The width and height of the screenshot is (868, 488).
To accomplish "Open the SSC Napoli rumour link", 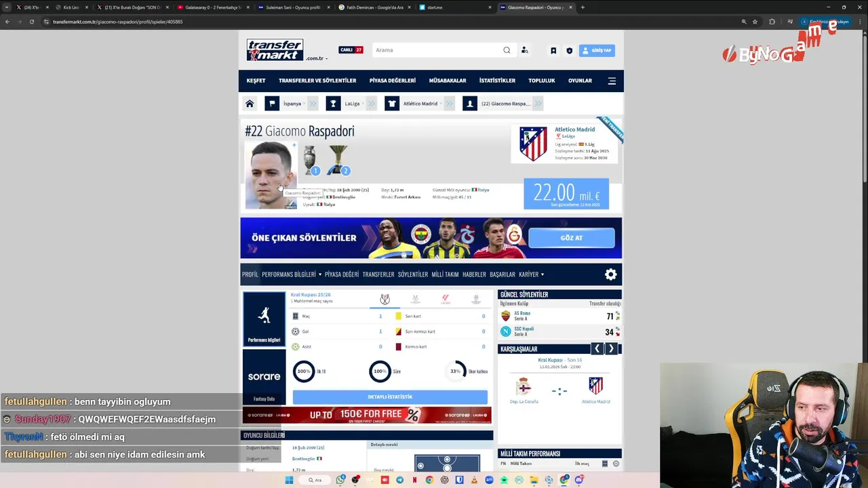I will coord(524,329).
